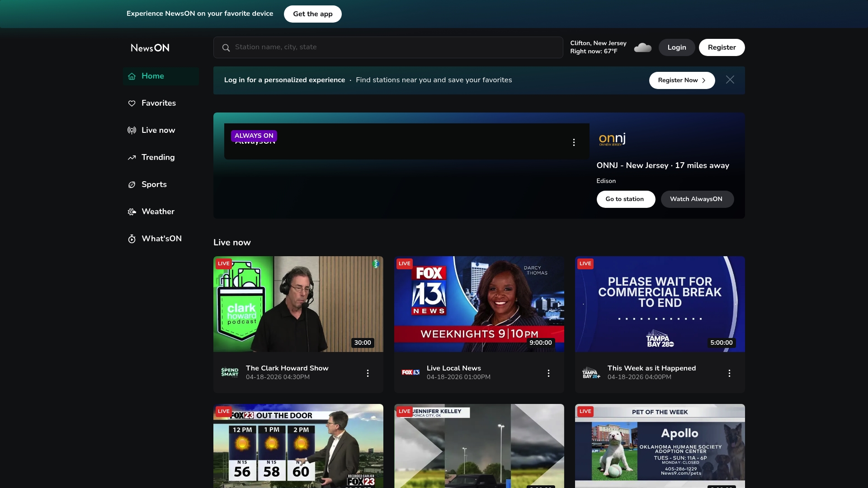Play the FOX 13 News live thumbnail
Screen dimensions: 868x488
(x=479, y=304)
